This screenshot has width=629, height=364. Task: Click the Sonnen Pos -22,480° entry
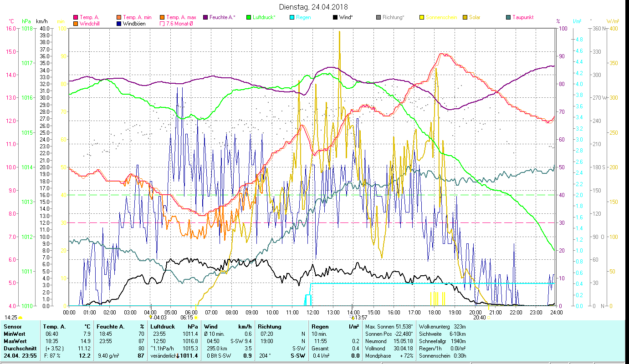[389, 334]
